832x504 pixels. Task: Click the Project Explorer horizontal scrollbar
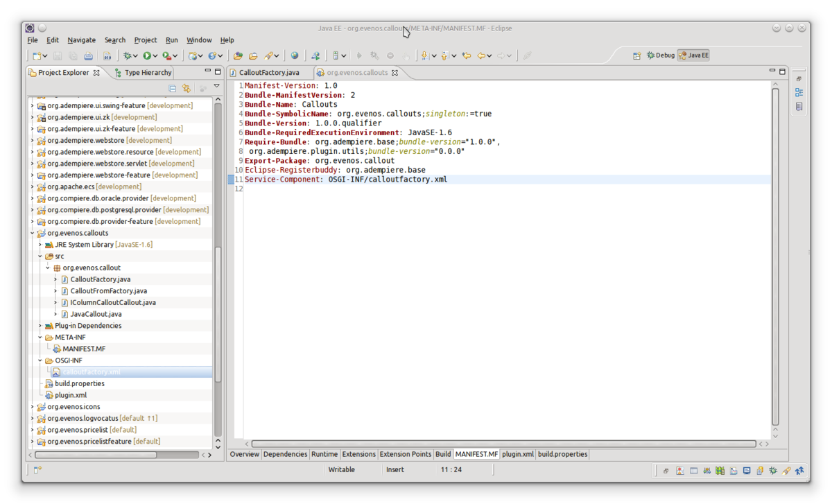[x=97, y=455]
